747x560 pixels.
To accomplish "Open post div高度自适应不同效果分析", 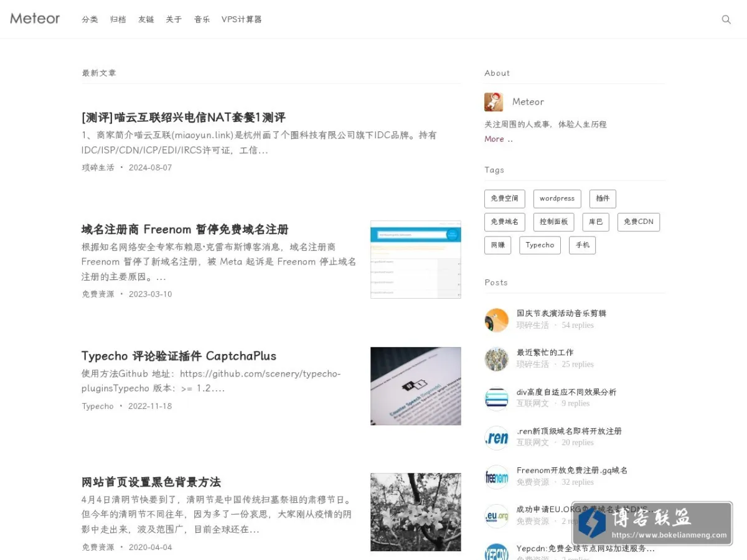I will pos(566,392).
